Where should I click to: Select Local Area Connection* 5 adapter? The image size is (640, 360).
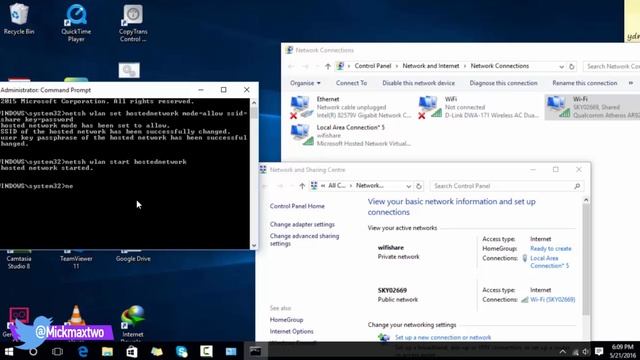[351, 135]
